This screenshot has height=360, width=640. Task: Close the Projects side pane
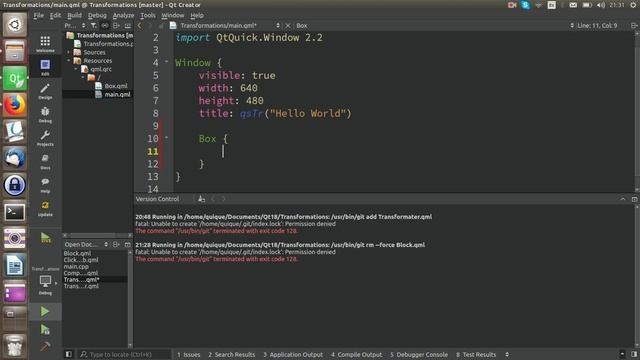(x=128, y=25)
